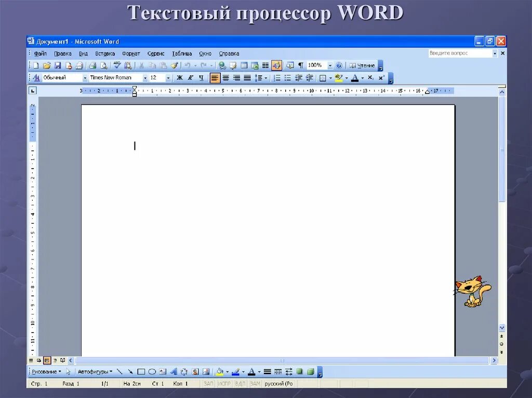Toggle the Drawing toolbar button
Image resolution: width=532 pixels, height=398 pixels.
pyautogui.click(x=276, y=65)
